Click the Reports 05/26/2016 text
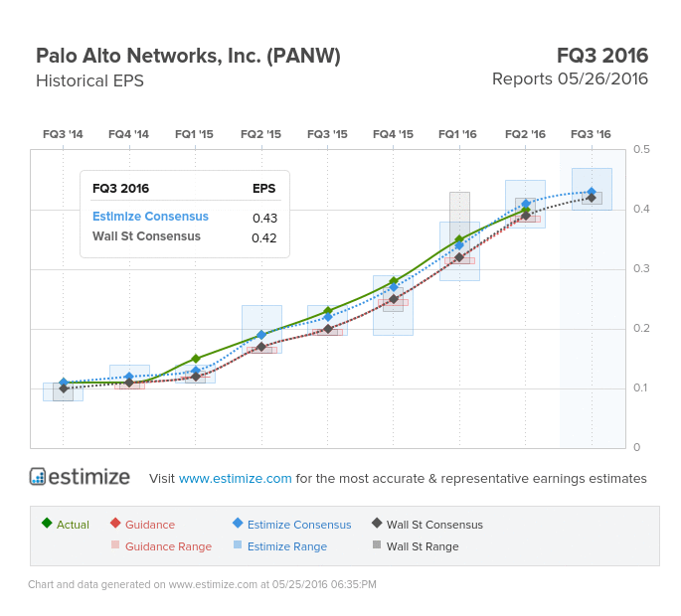The width and height of the screenshot is (681, 616). click(570, 79)
